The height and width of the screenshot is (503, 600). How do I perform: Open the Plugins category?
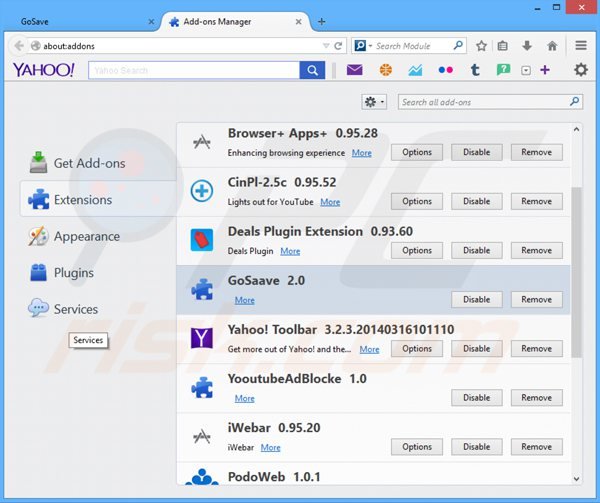[x=98, y=273]
